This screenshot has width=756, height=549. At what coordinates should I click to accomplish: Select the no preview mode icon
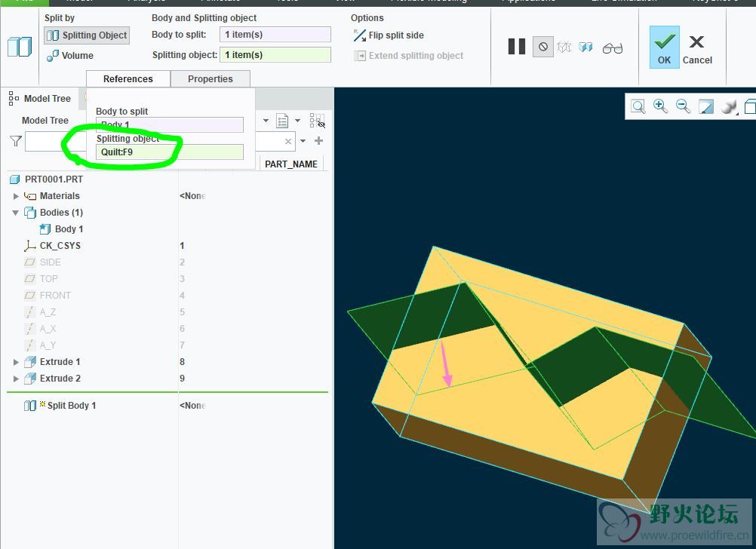[543, 47]
